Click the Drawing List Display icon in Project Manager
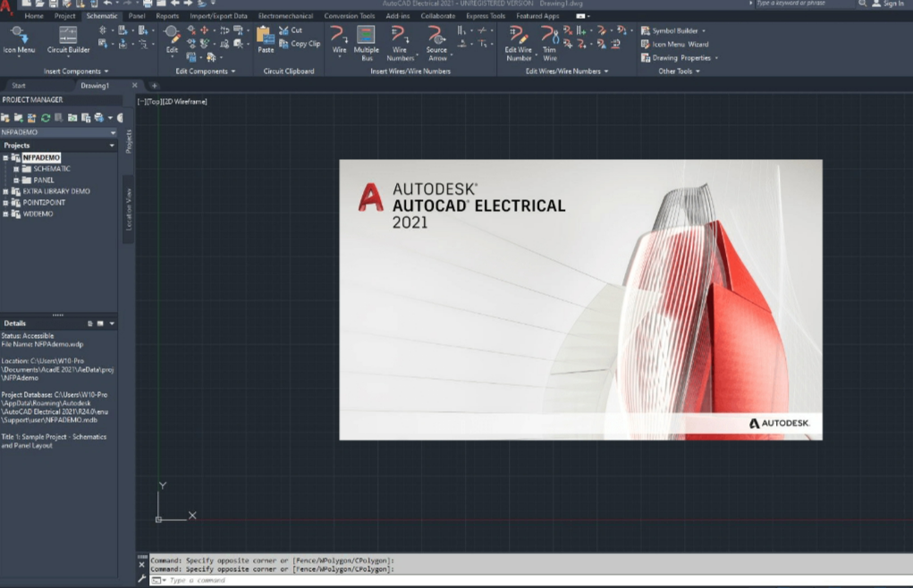Image resolution: width=913 pixels, height=588 pixels. [86, 118]
